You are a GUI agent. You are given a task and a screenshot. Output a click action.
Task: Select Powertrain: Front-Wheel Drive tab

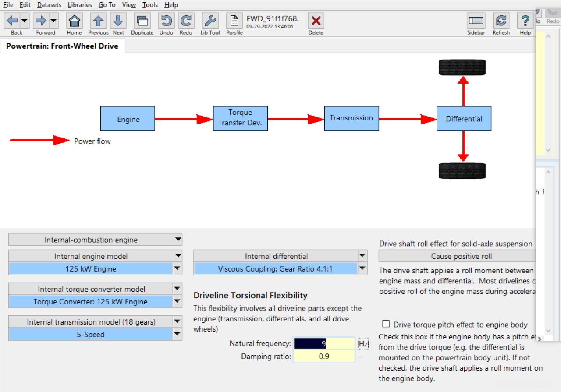click(62, 46)
